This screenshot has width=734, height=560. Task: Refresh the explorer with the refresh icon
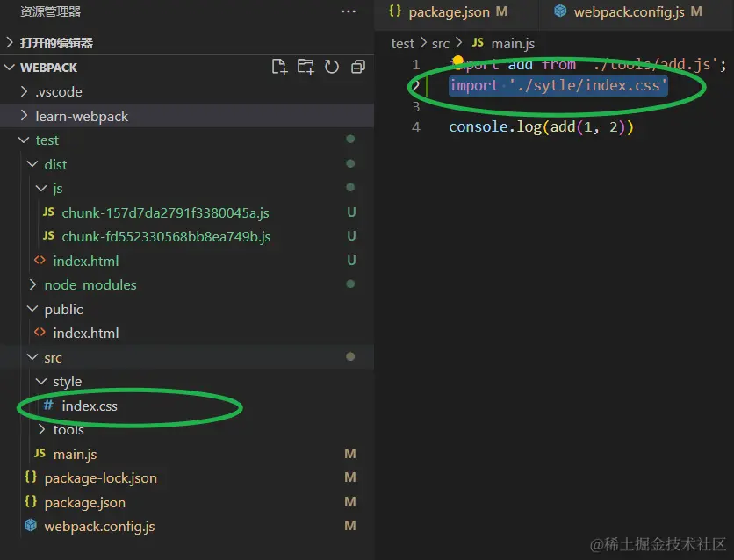point(332,67)
